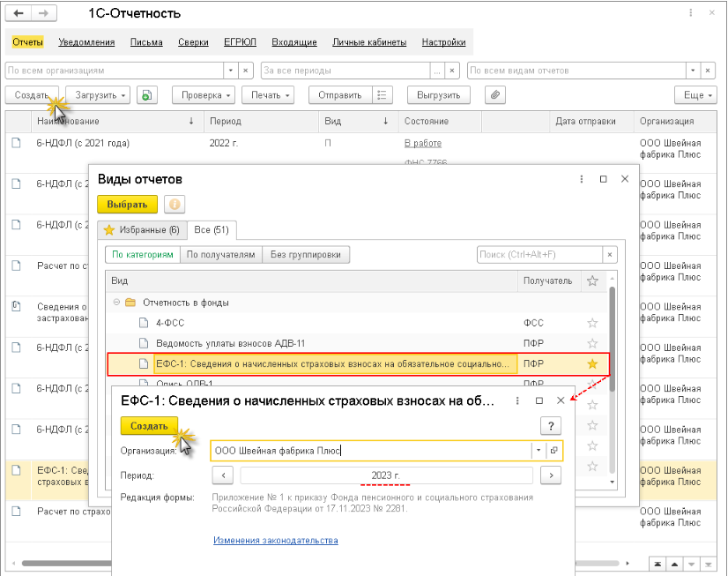Group report types По категориям
728x576 pixels.
click(143, 255)
